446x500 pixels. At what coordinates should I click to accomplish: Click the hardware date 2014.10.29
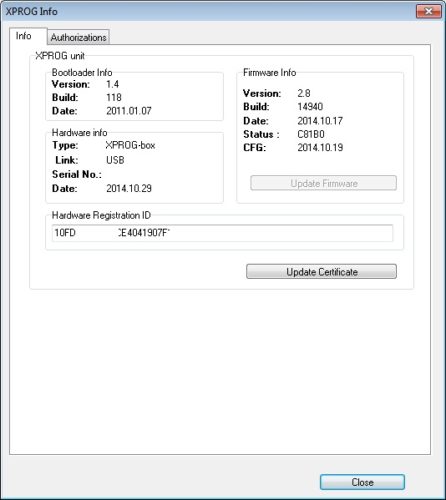129,189
